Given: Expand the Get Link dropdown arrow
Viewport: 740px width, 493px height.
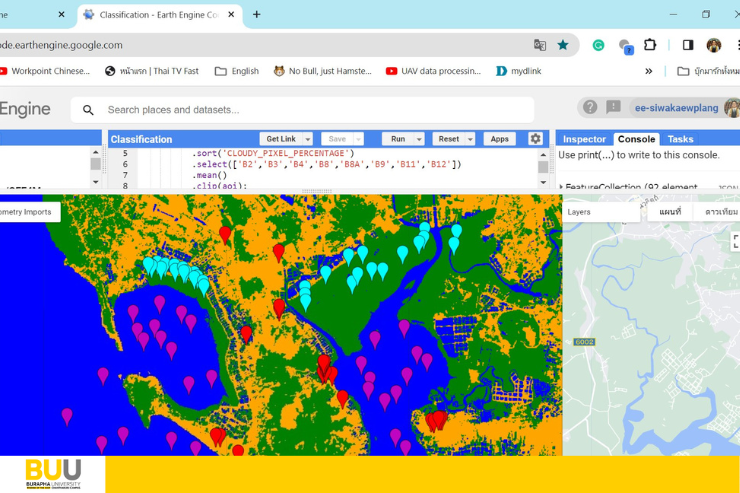Looking at the screenshot, I should click(306, 139).
